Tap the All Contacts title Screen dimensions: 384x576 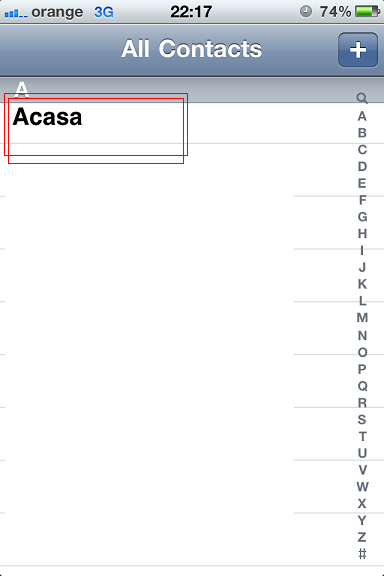[191, 49]
